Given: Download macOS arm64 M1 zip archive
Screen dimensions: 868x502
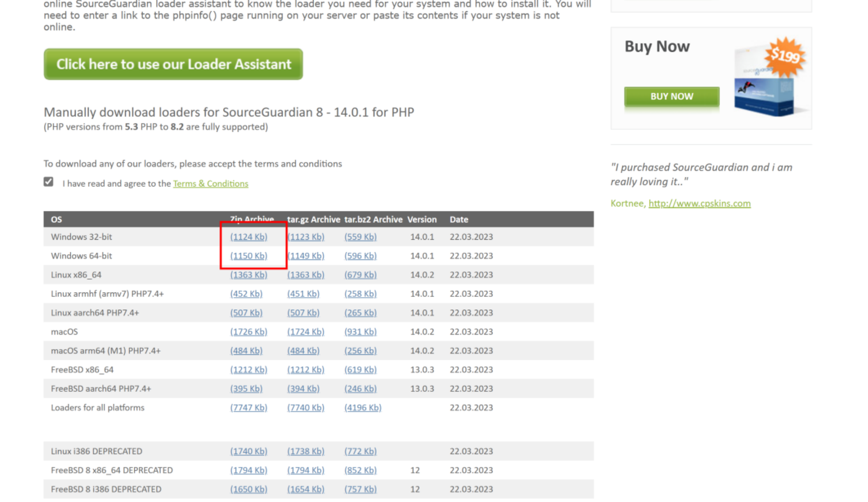Looking at the screenshot, I should pyautogui.click(x=246, y=351).
